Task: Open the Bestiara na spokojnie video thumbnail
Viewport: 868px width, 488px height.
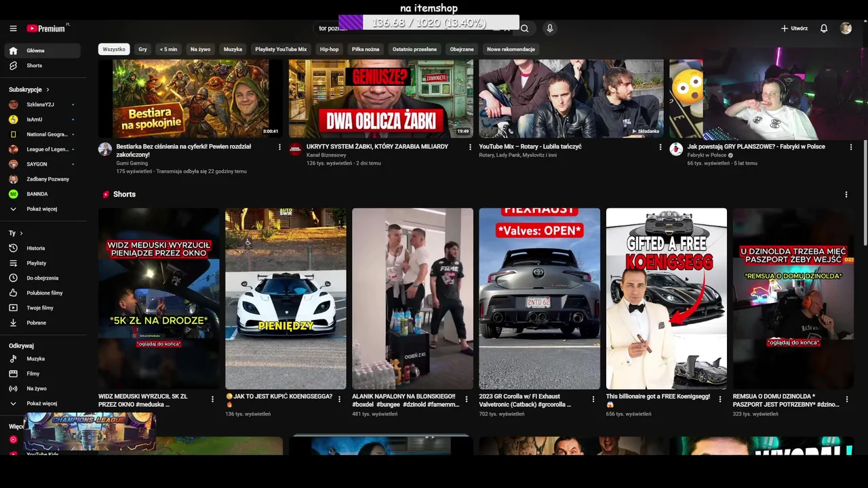Action: (191, 99)
